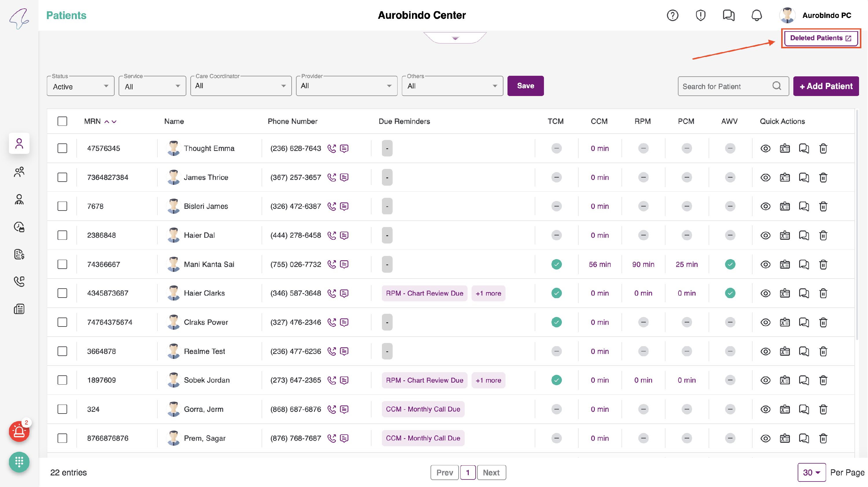Click the Next pagination button

tap(491, 473)
